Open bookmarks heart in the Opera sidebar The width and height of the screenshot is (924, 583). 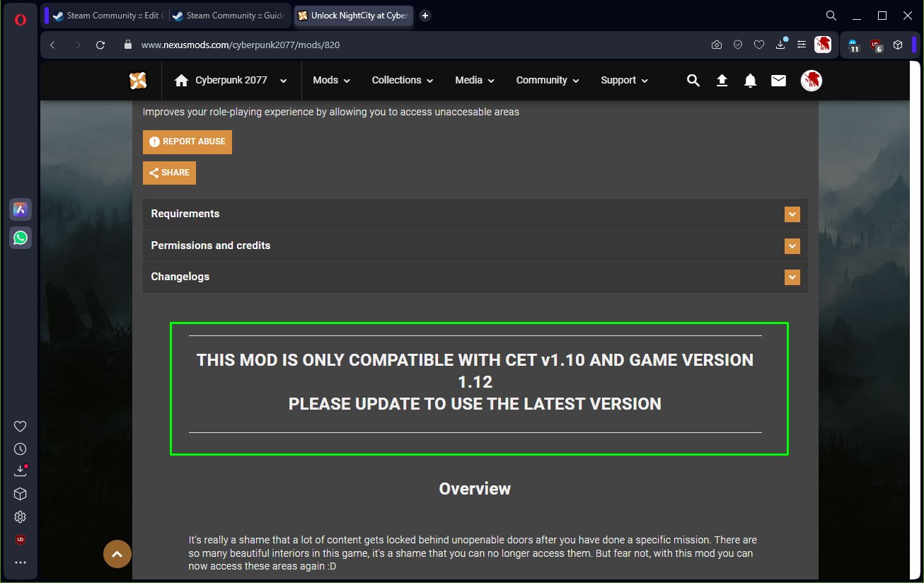[x=21, y=426]
